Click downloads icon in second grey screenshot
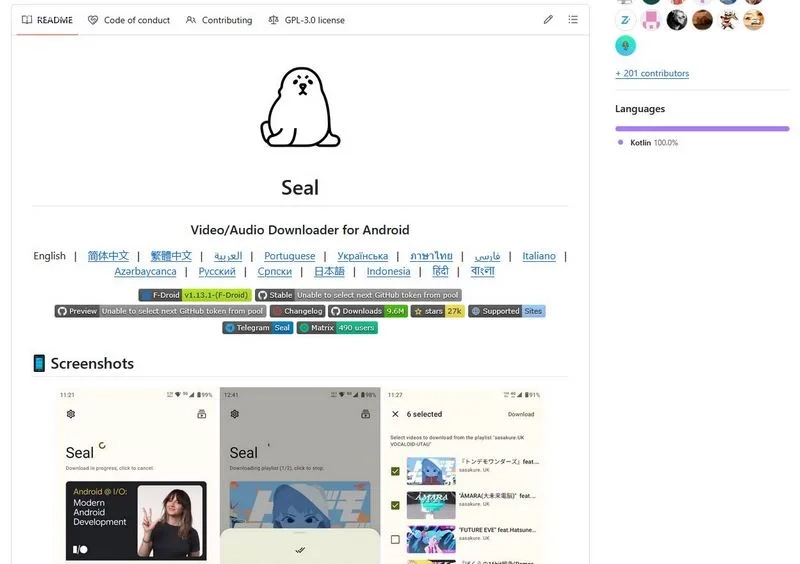The width and height of the screenshot is (800, 564). tap(365, 414)
